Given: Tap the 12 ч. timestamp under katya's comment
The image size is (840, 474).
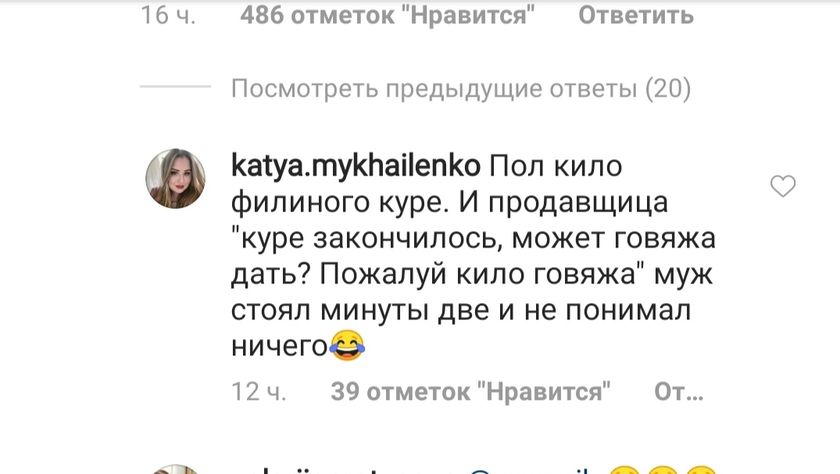Looking at the screenshot, I should click(259, 392).
